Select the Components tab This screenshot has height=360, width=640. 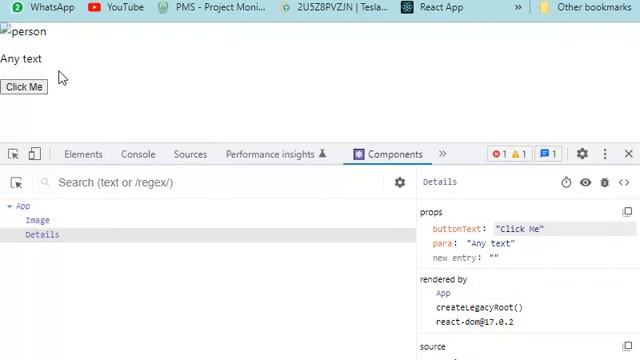click(x=388, y=154)
